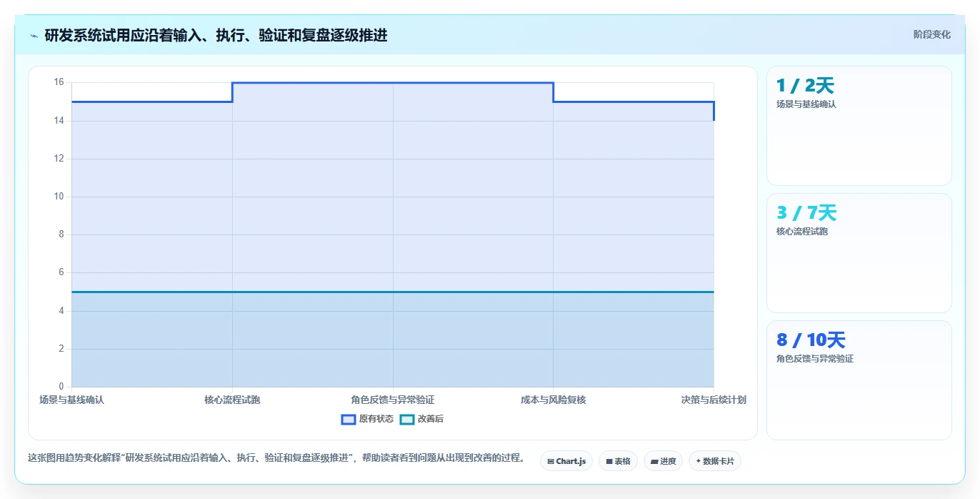Click the y-axis value 16
The height and width of the screenshot is (499, 980).
(x=59, y=82)
